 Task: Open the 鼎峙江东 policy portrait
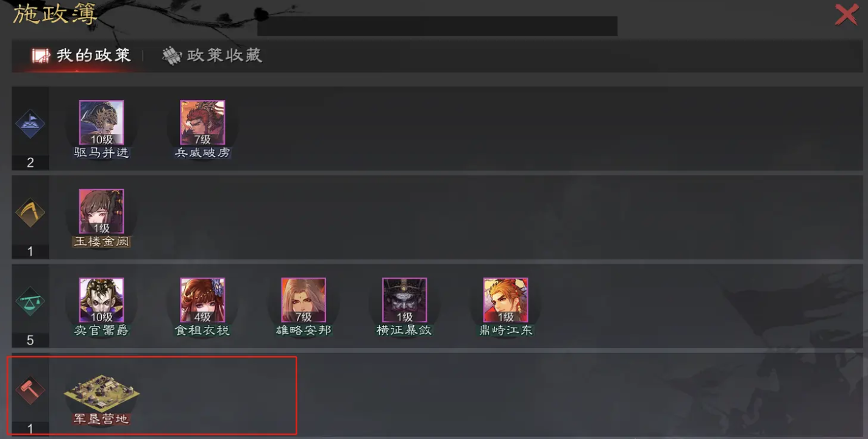506,300
